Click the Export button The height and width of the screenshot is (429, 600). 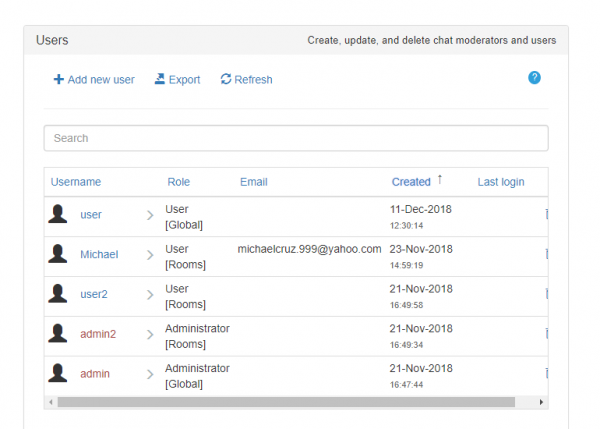click(177, 80)
